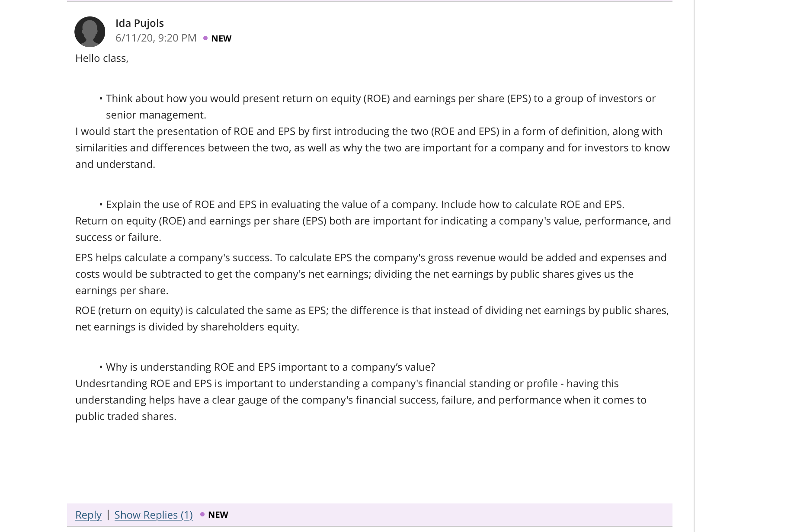Click separator between Reply and Show Replies
This screenshot has width=794, height=532.
pyautogui.click(x=108, y=515)
